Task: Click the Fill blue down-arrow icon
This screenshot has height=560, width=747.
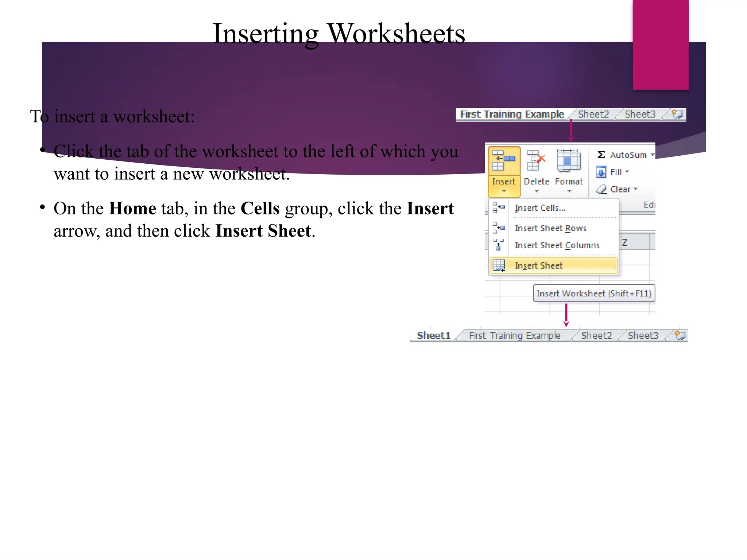Action: coord(601,172)
